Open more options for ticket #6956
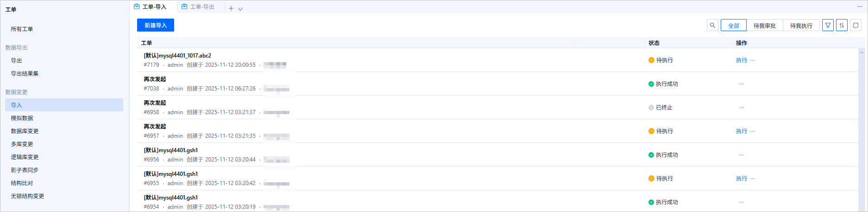 (742, 155)
